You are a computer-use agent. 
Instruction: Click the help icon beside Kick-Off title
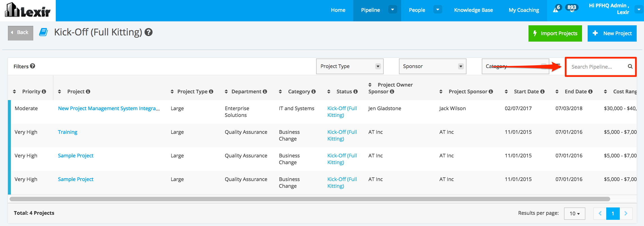(148, 32)
